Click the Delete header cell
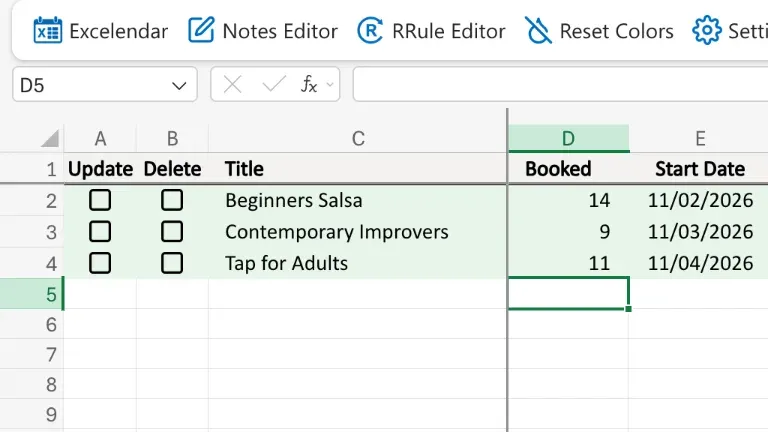768x432 pixels. pos(172,169)
